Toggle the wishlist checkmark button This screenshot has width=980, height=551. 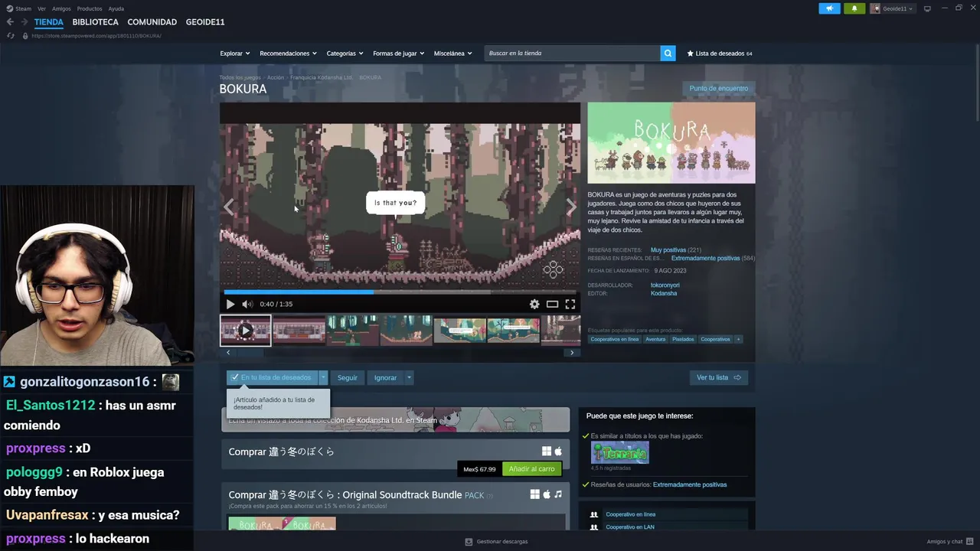(273, 377)
